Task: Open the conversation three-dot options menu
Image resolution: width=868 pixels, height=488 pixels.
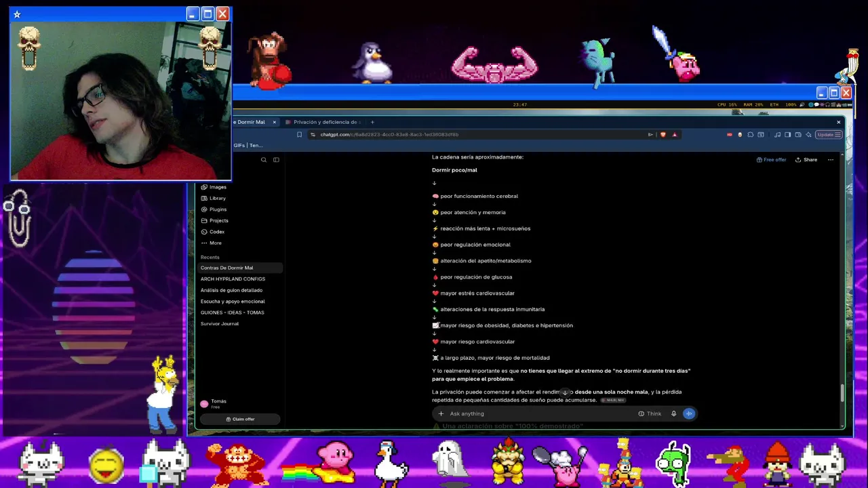Action: [831, 160]
